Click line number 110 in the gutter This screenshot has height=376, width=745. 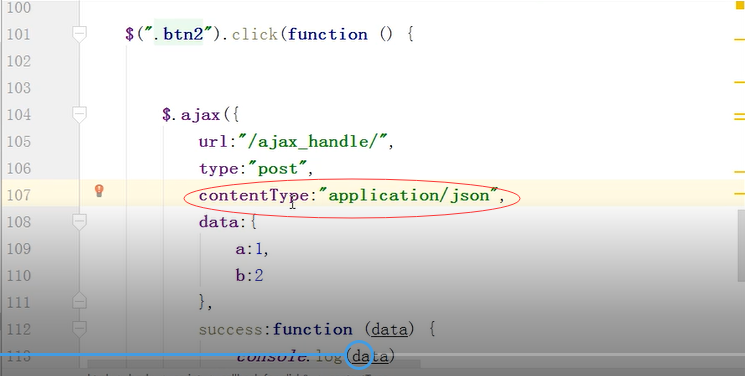pyautogui.click(x=19, y=276)
